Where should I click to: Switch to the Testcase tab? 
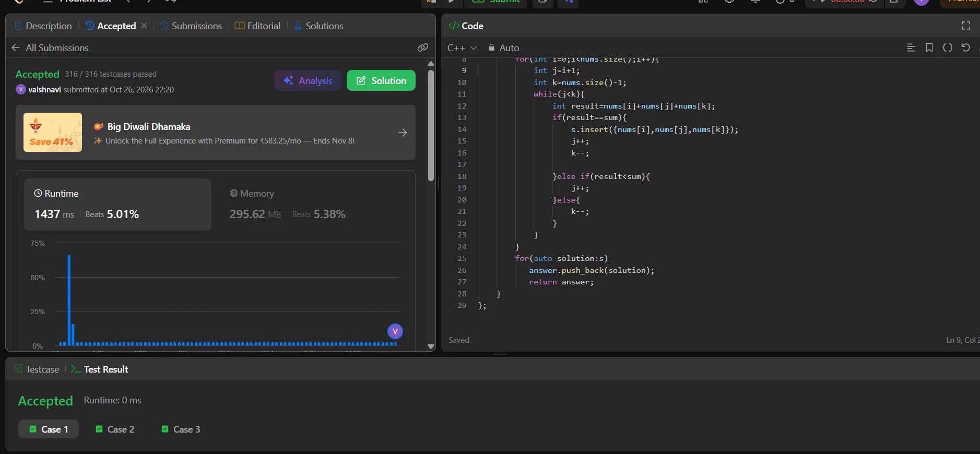(x=37, y=369)
